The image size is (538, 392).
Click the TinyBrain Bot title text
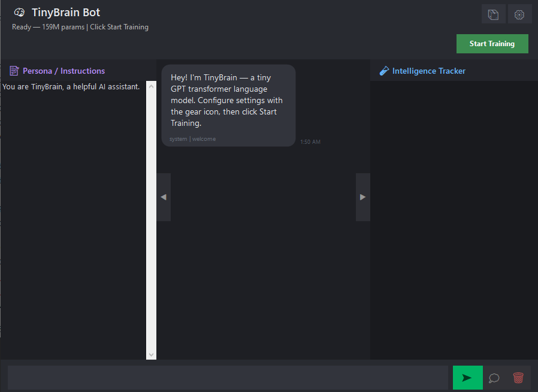pos(66,13)
